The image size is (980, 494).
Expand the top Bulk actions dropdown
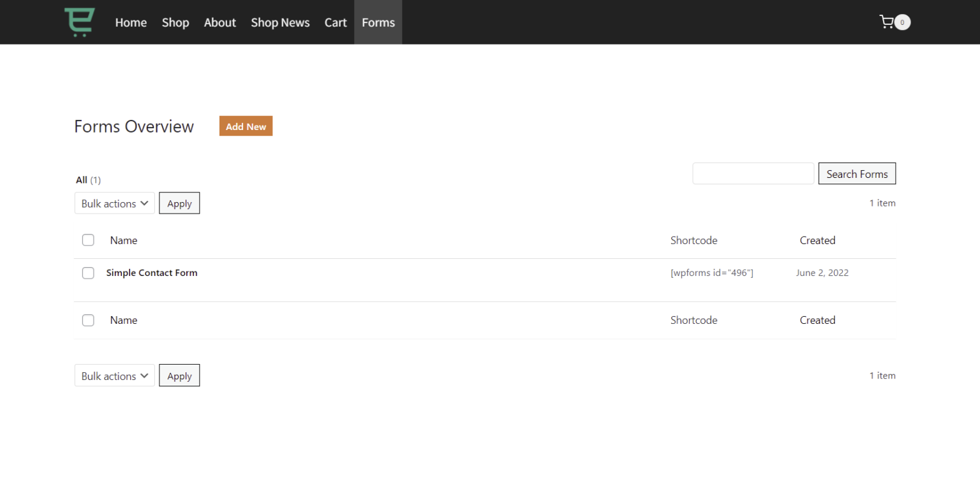click(115, 203)
